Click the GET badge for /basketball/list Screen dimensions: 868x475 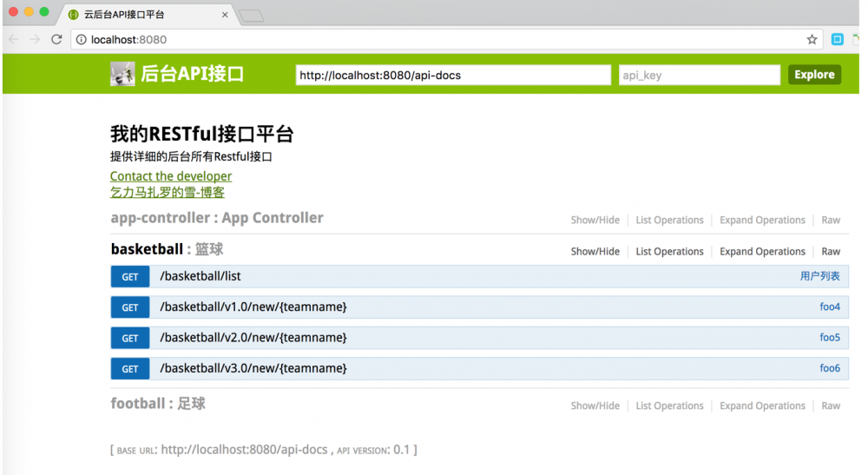130,277
